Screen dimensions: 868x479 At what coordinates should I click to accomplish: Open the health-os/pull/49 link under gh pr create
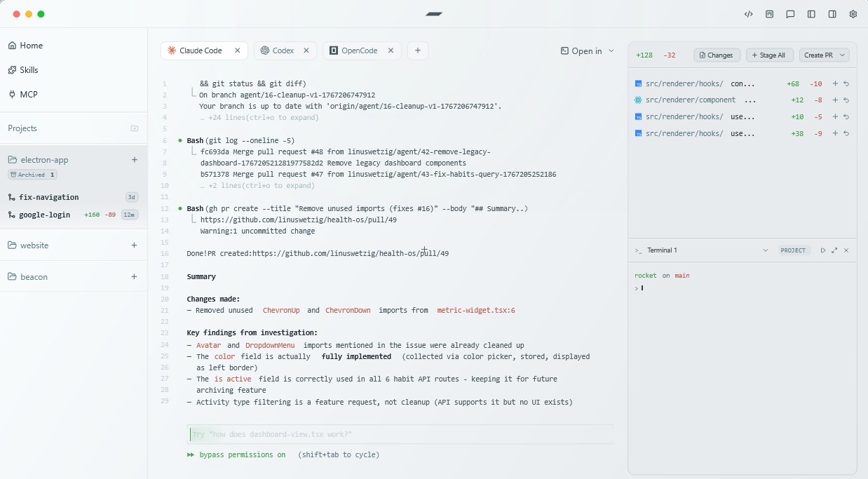coord(299,220)
